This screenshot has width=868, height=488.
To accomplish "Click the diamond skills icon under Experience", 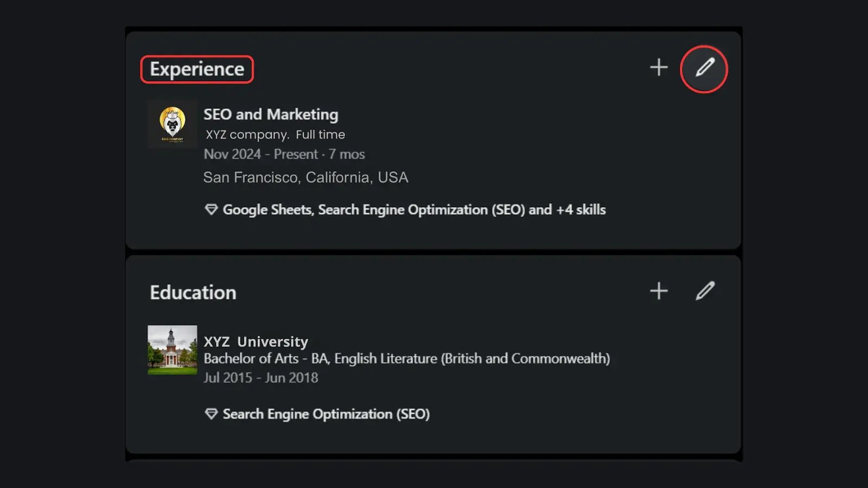I will coord(211,210).
